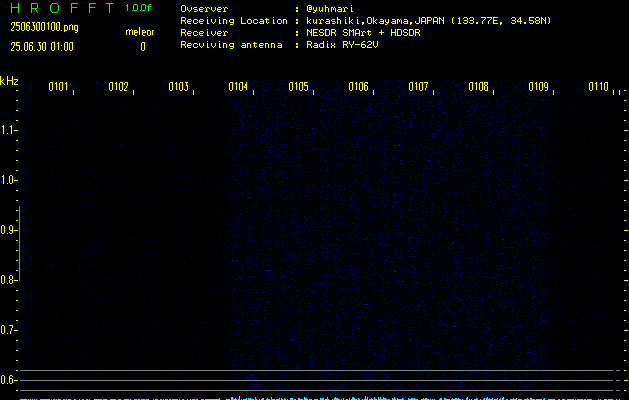Screen dimensions: 629x400
Task: Click the timestamp 25.06.30 01:00
Action: click(x=42, y=47)
